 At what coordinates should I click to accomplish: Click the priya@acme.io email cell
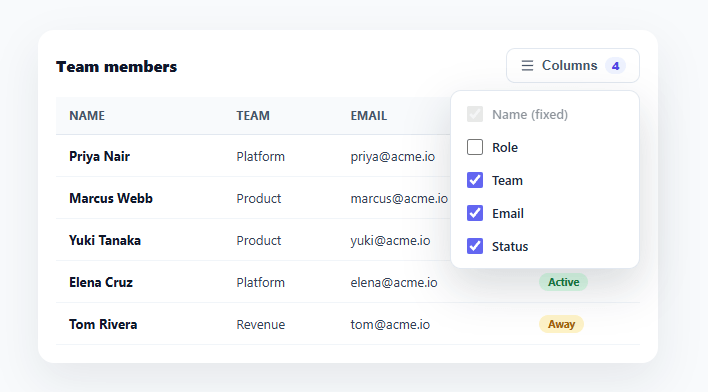pos(393,157)
